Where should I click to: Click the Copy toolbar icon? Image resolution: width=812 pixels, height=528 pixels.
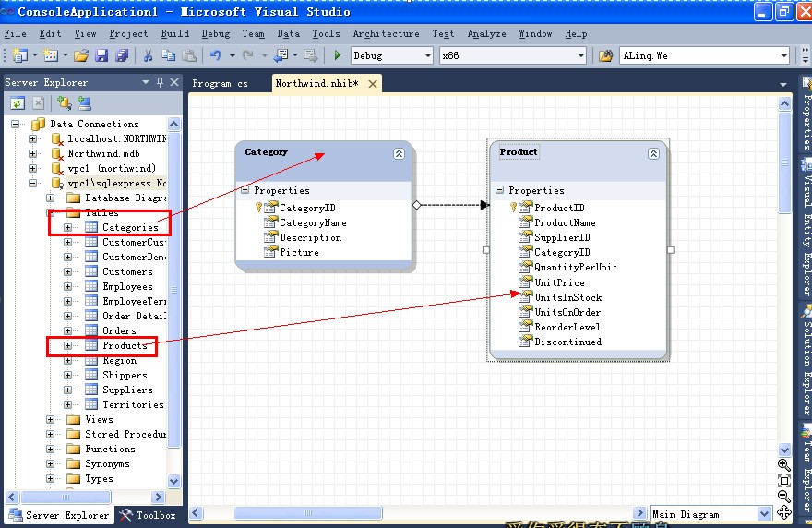coord(168,55)
